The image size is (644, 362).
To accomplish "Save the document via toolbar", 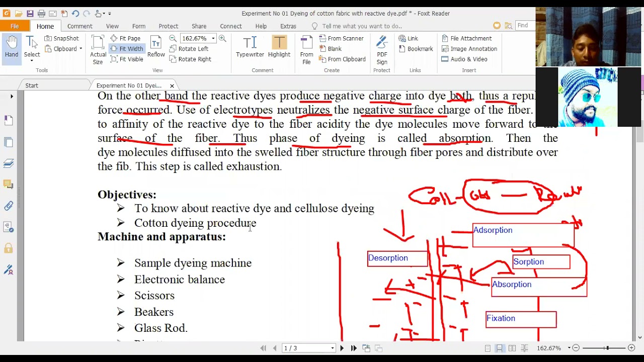I will click(30, 14).
